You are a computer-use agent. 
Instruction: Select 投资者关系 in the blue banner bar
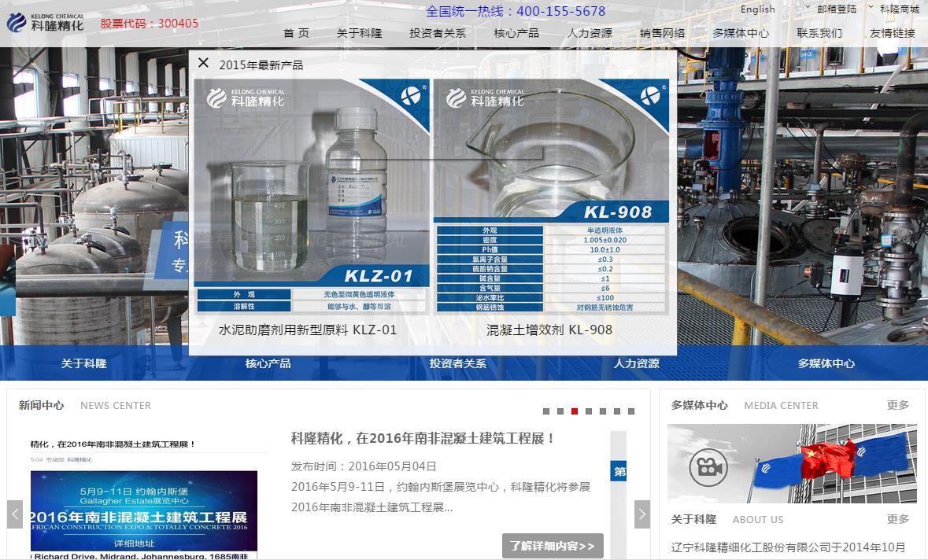click(458, 363)
